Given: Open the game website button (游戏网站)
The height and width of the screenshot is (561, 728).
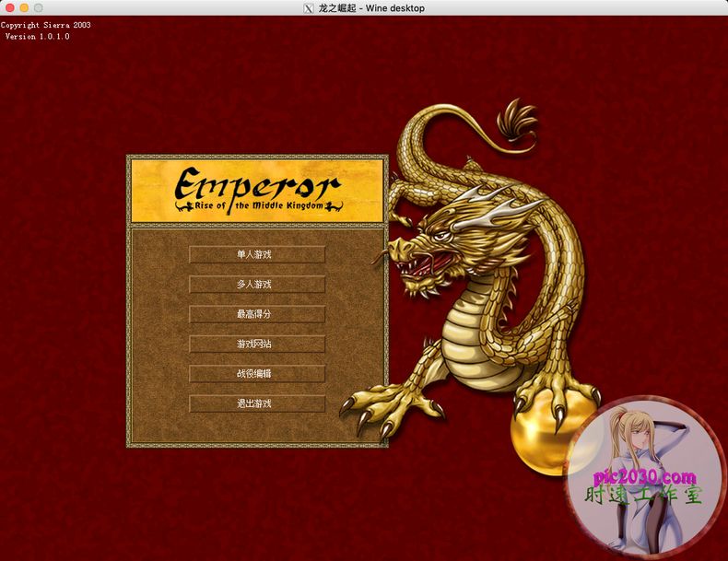Looking at the screenshot, I should (257, 344).
